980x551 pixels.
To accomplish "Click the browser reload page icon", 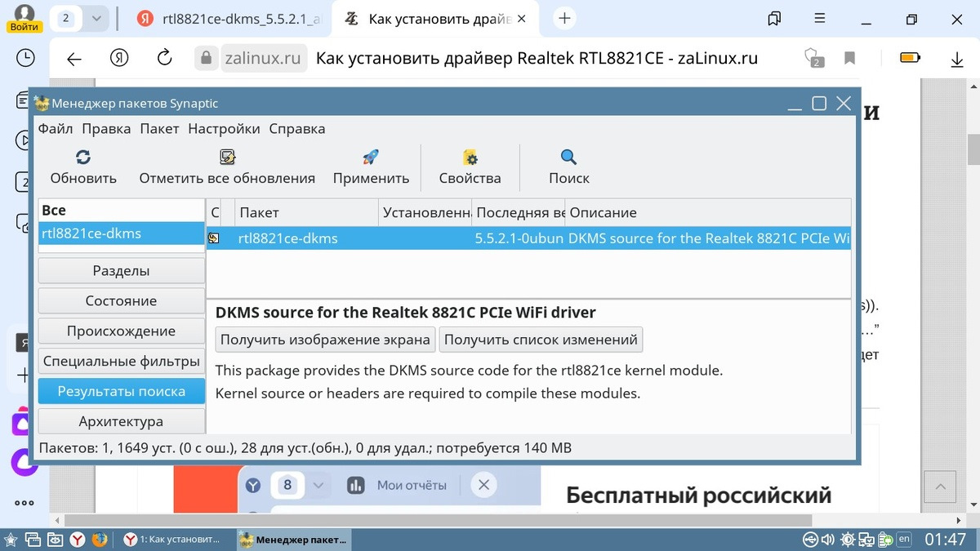I will (164, 58).
